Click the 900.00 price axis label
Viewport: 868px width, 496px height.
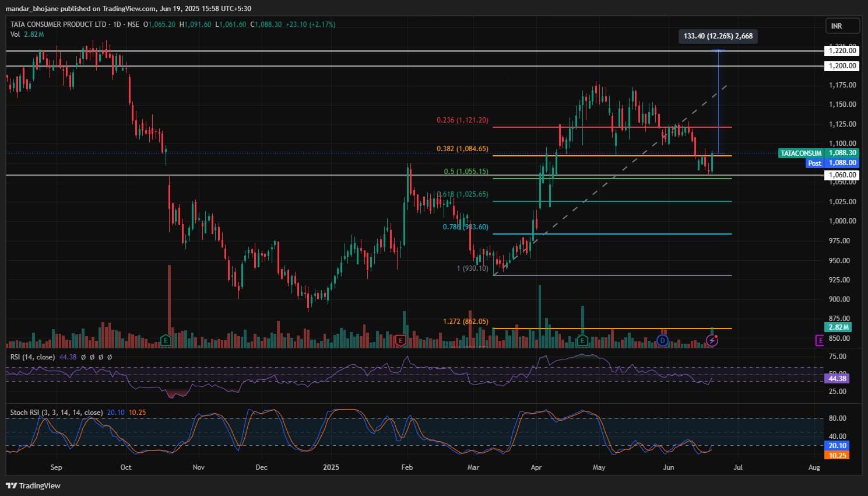[839, 299]
